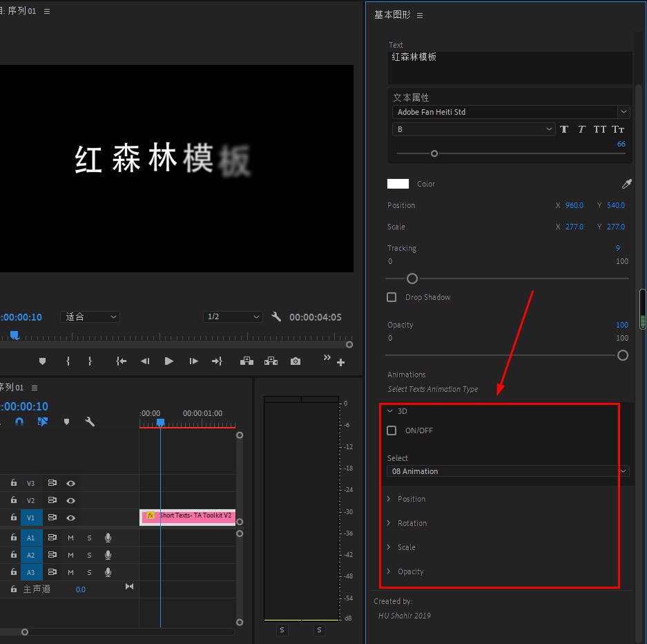647x644 pixels.
Task: Enable the All Caps text style
Action: click(599, 129)
